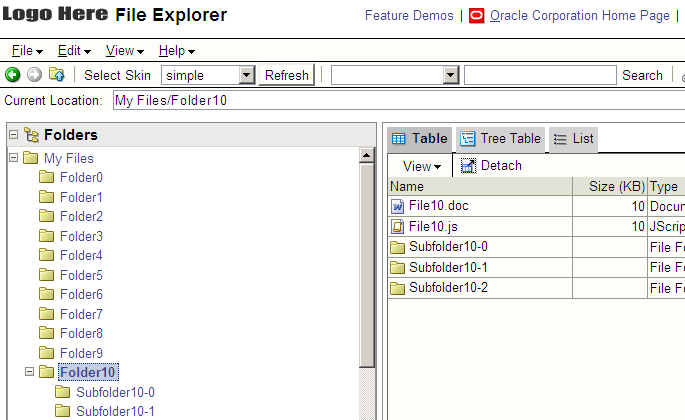Sort by the Size (KB) column header

(610, 187)
